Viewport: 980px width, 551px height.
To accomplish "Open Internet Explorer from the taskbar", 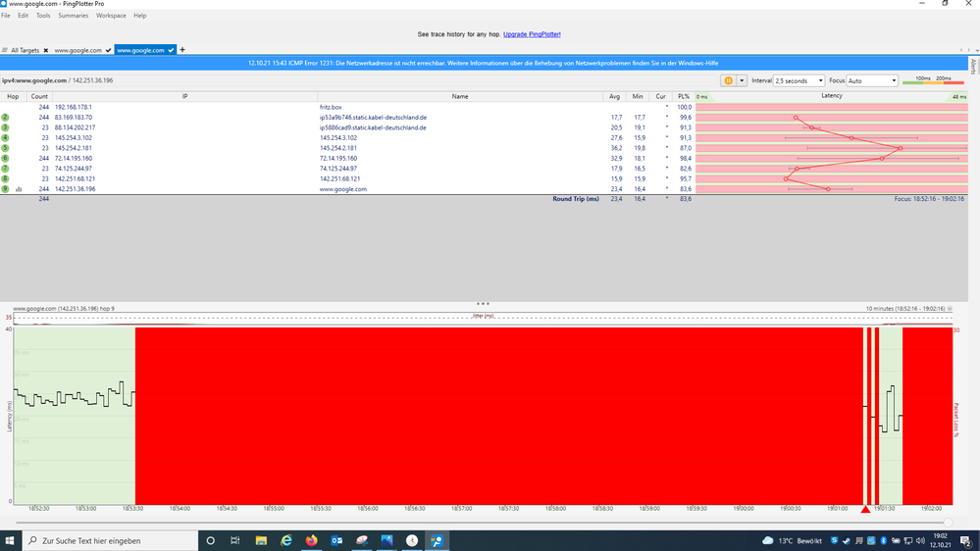I will (x=286, y=540).
